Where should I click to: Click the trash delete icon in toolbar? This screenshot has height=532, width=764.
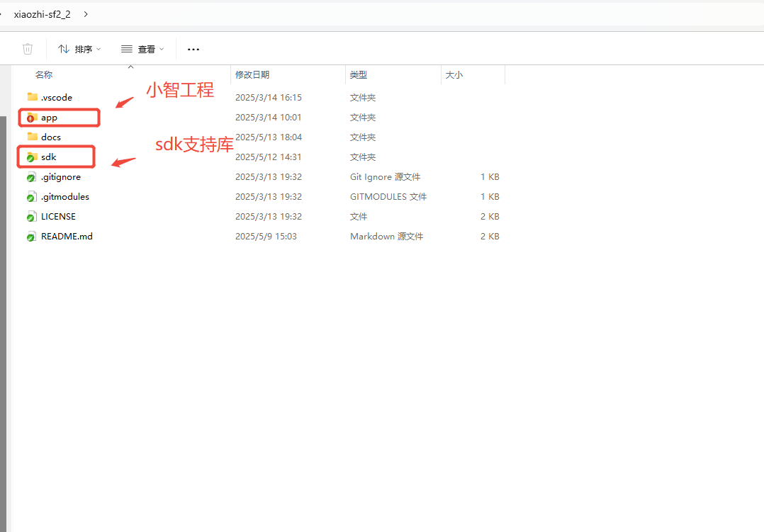pyautogui.click(x=28, y=49)
